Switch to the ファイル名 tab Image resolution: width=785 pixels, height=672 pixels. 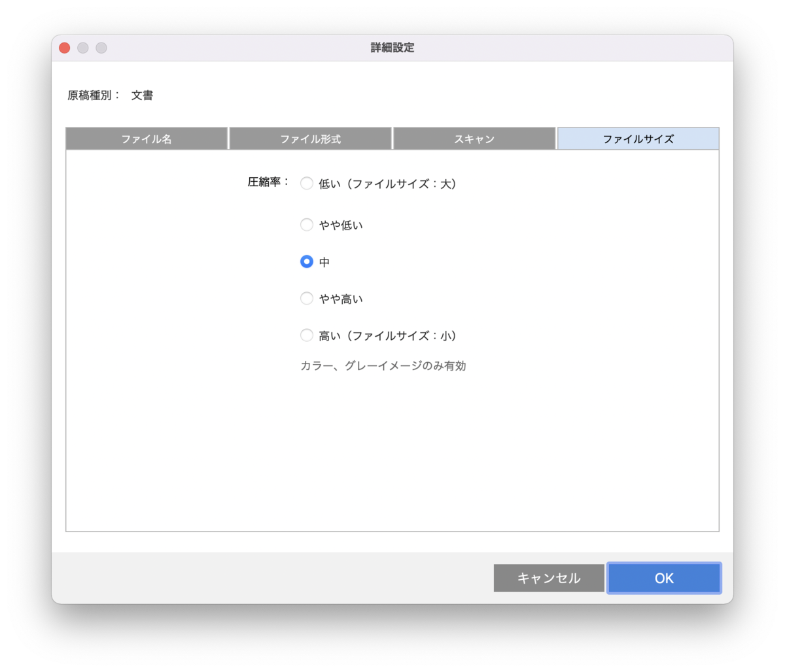147,139
